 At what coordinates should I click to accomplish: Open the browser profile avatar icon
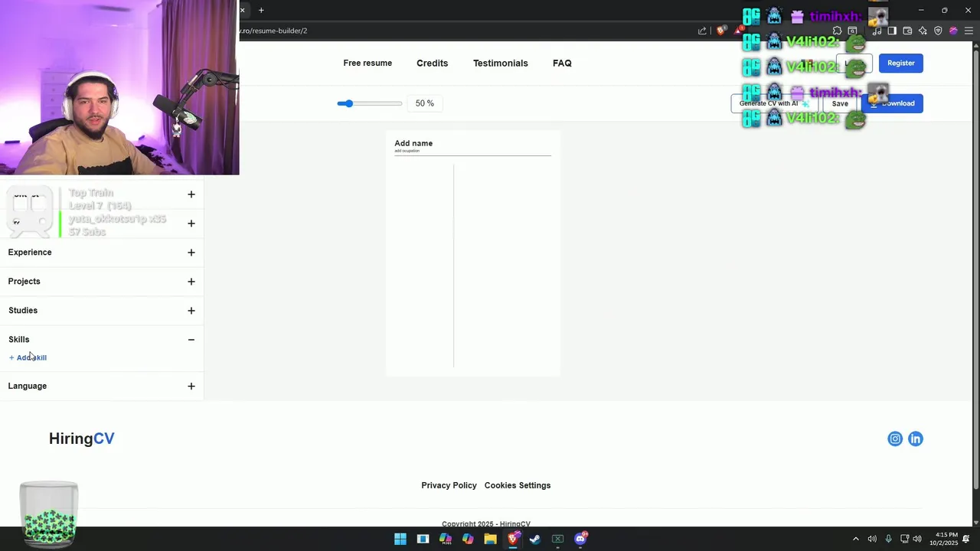point(953,31)
